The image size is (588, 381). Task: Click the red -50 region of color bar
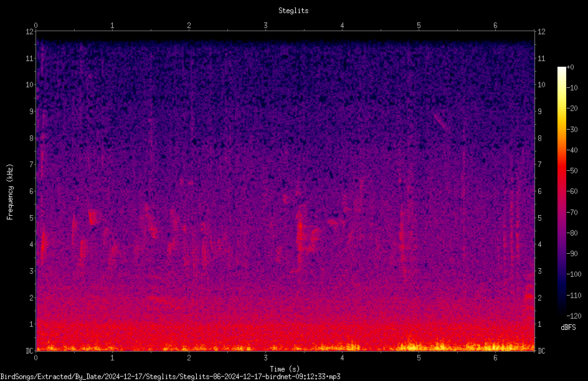point(561,170)
